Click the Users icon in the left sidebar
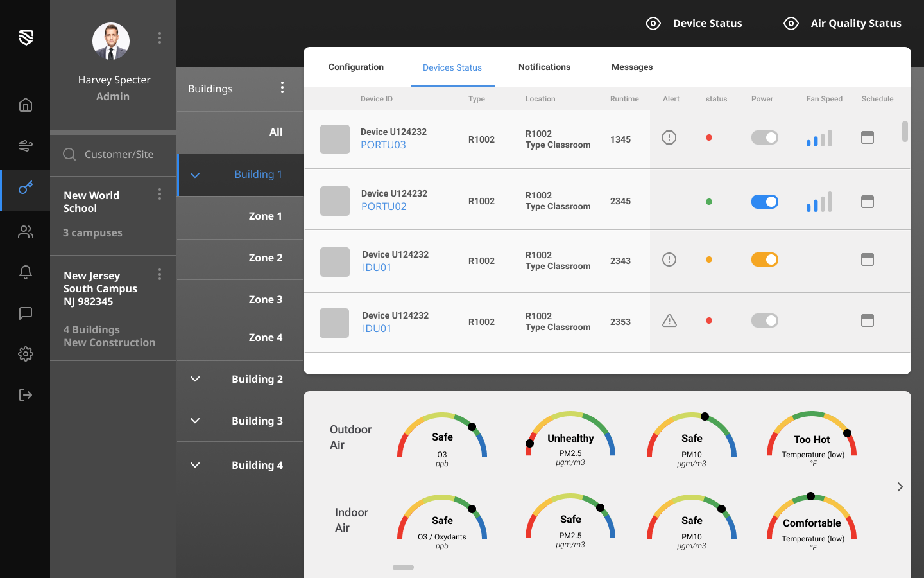Screen dimensions: 924x578 tap(25, 232)
